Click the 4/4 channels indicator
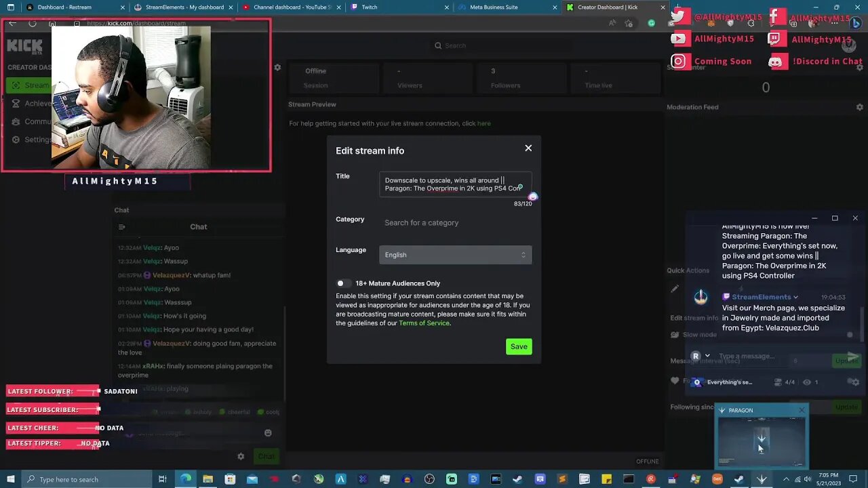868x488 pixels. [785, 382]
